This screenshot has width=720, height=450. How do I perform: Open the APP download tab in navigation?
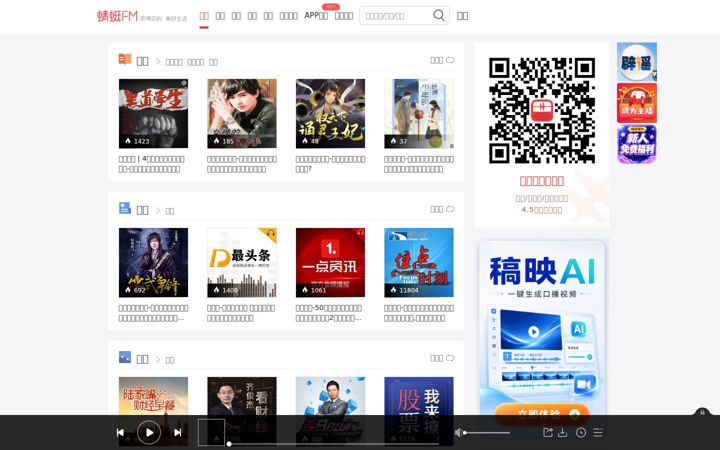pos(316,16)
